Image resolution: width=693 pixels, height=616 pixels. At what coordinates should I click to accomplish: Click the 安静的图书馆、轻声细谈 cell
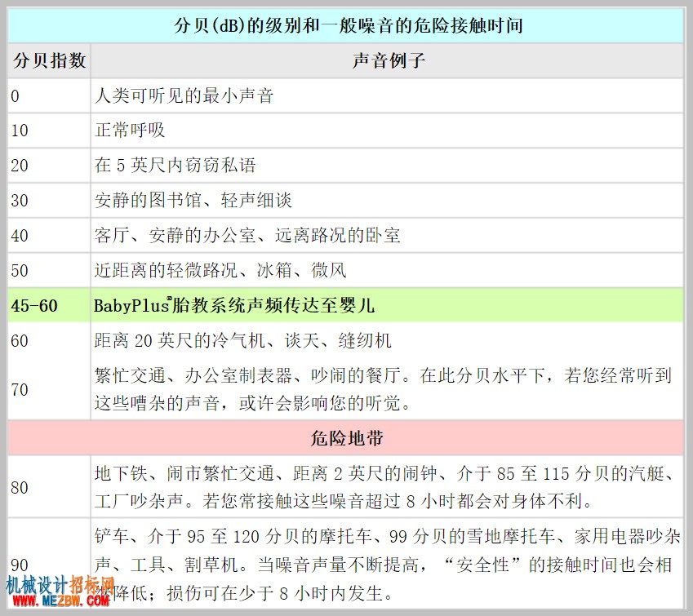(387, 200)
